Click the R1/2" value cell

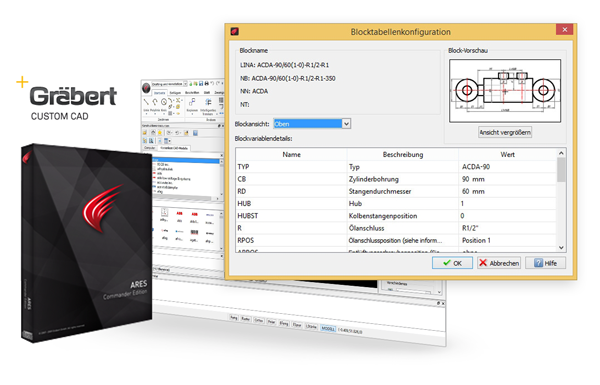click(x=507, y=228)
